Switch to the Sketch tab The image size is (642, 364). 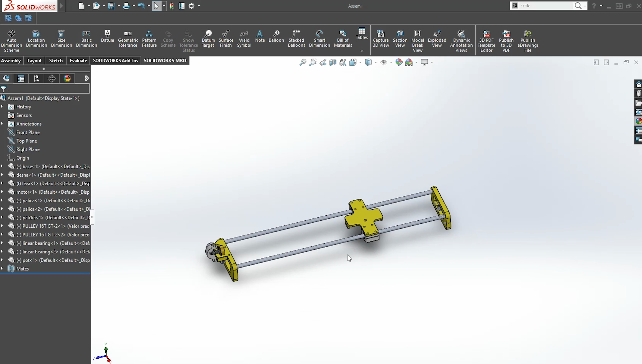coord(55,60)
